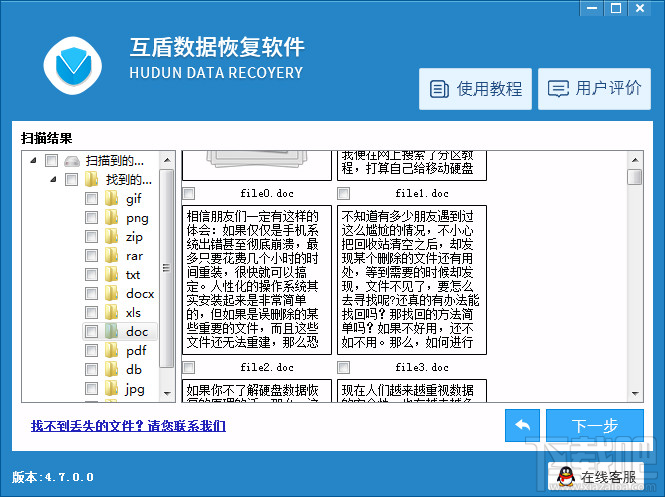Click the xls folder icon
Image resolution: width=665 pixels, height=497 pixels.
[x=112, y=313]
